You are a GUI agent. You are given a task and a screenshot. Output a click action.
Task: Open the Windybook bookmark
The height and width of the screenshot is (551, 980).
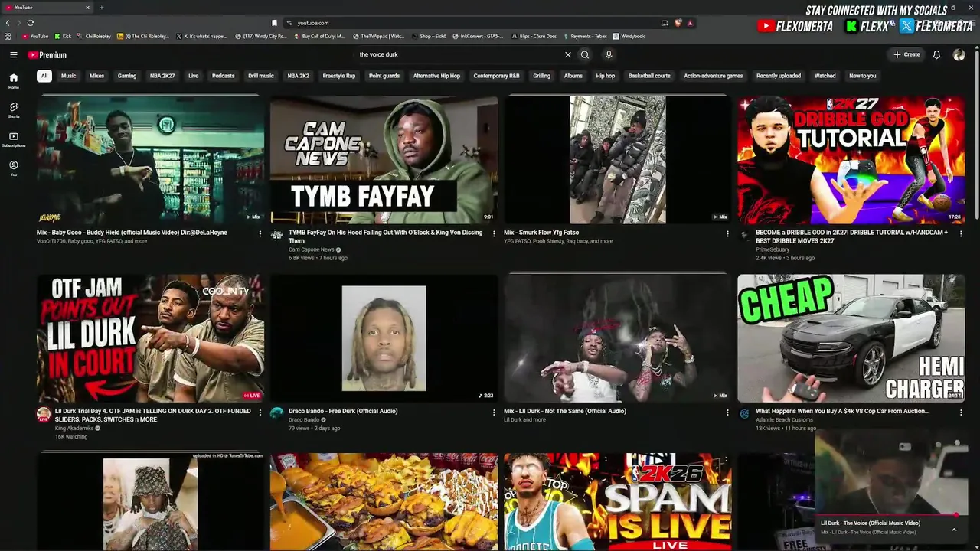pos(629,36)
